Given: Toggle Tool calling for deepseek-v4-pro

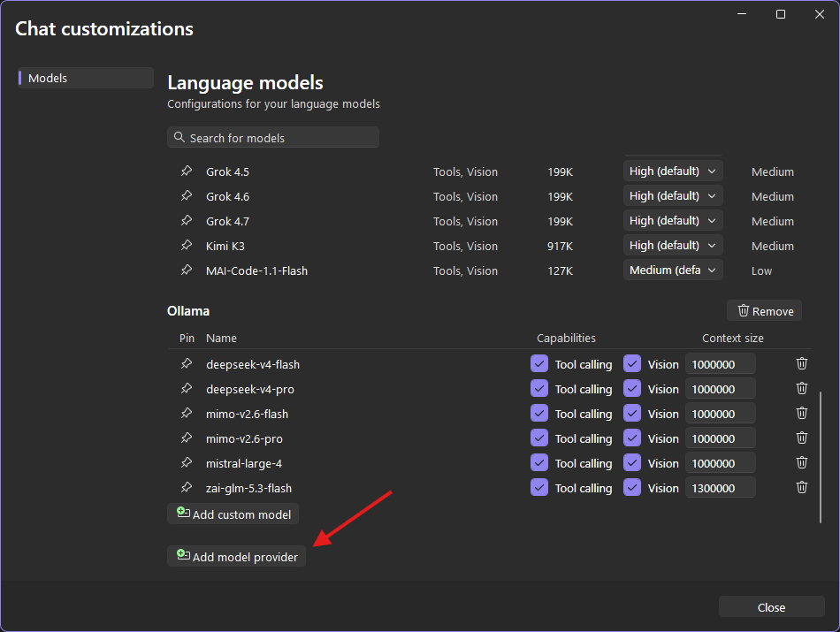Looking at the screenshot, I should tap(539, 388).
